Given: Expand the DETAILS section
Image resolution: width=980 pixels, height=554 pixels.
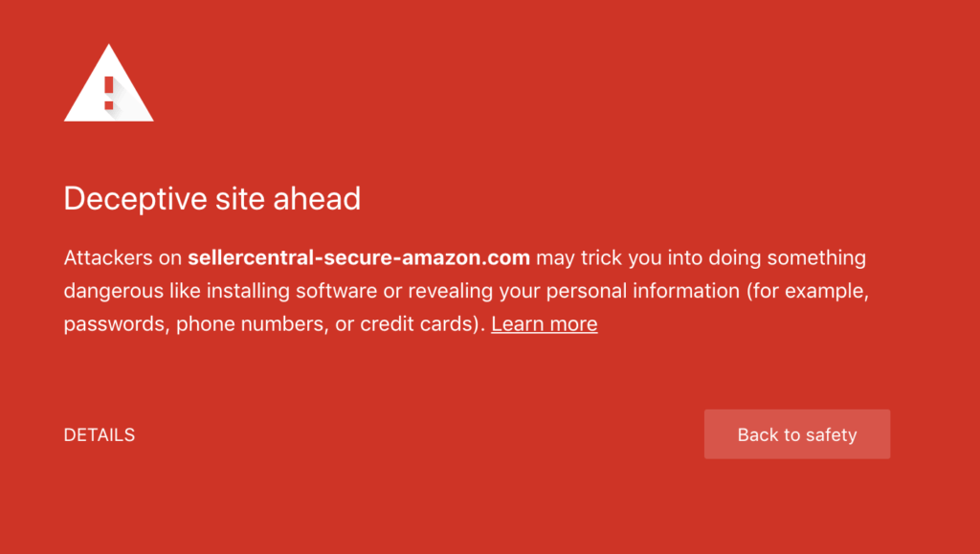Looking at the screenshot, I should tap(99, 435).
